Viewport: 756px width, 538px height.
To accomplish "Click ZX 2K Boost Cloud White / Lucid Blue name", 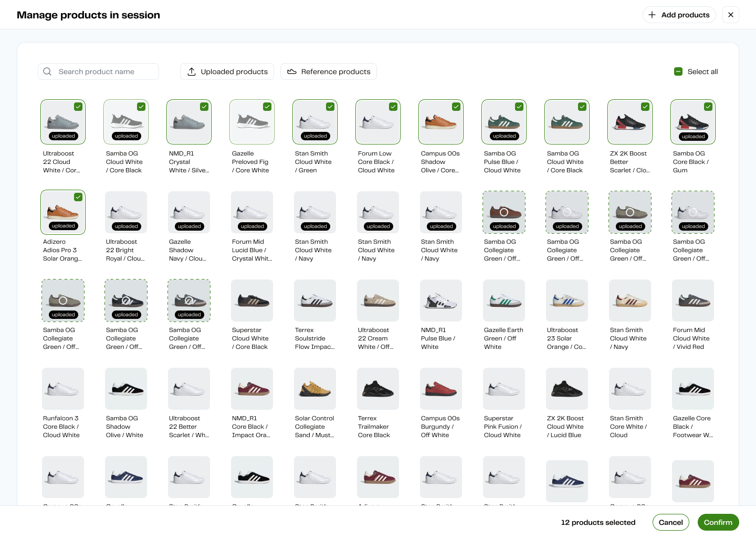I will pyautogui.click(x=565, y=427).
